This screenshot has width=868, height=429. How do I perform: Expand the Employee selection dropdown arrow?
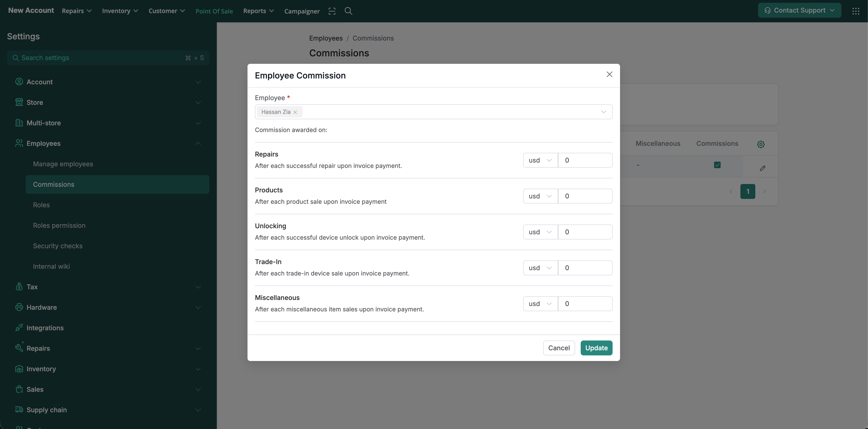pos(604,112)
